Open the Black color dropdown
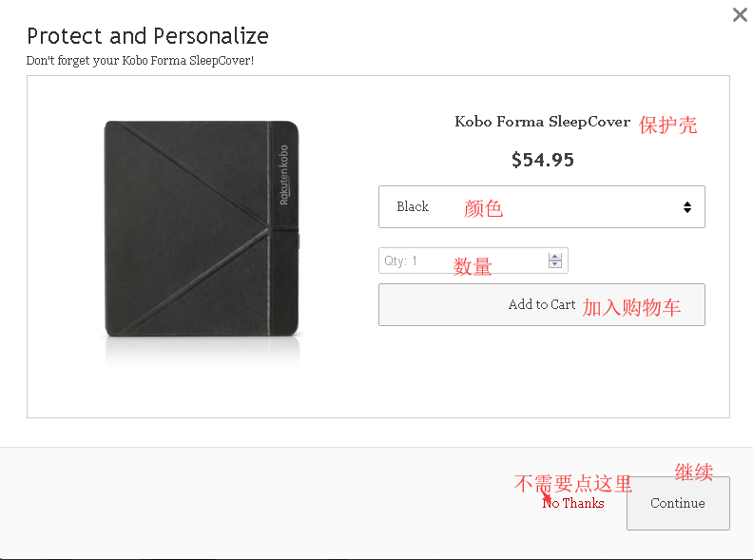 (x=541, y=206)
